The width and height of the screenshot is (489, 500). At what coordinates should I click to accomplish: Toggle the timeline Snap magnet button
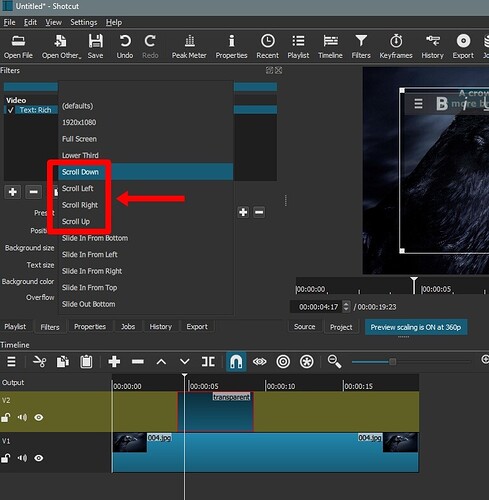point(236,362)
